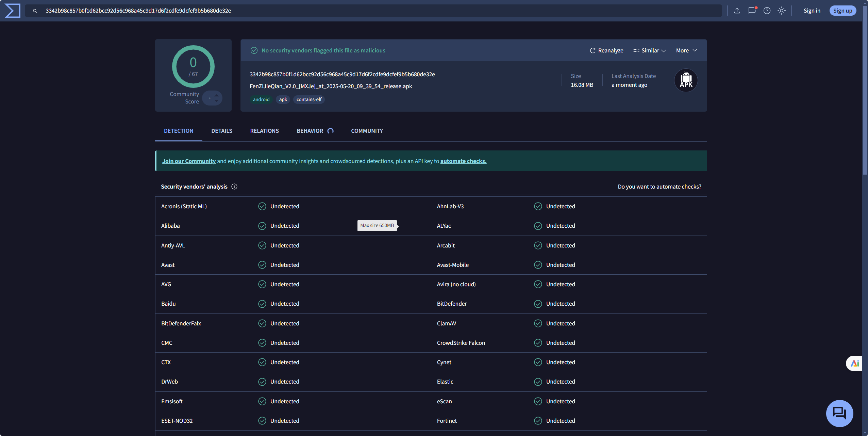This screenshot has width=868, height=436.
Task: Expand the More dropdown
Action: click(686, 50)
